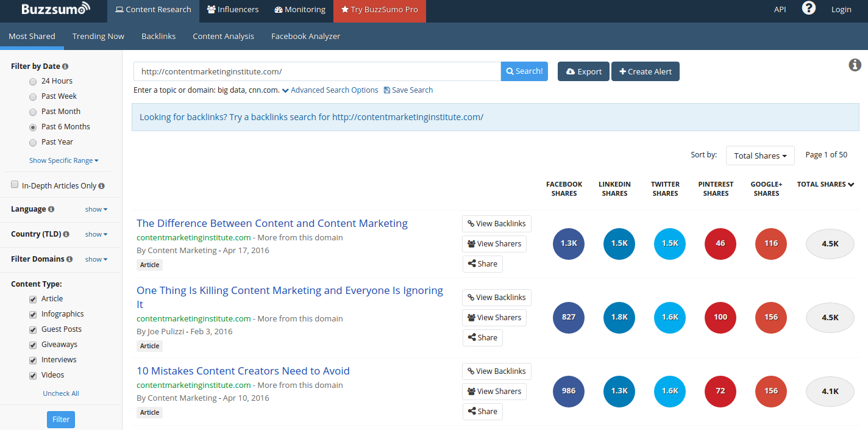Viewport: 868px width, 430px height.
Task: Open the Influencers tab
Action: click(x=233, y=11)
